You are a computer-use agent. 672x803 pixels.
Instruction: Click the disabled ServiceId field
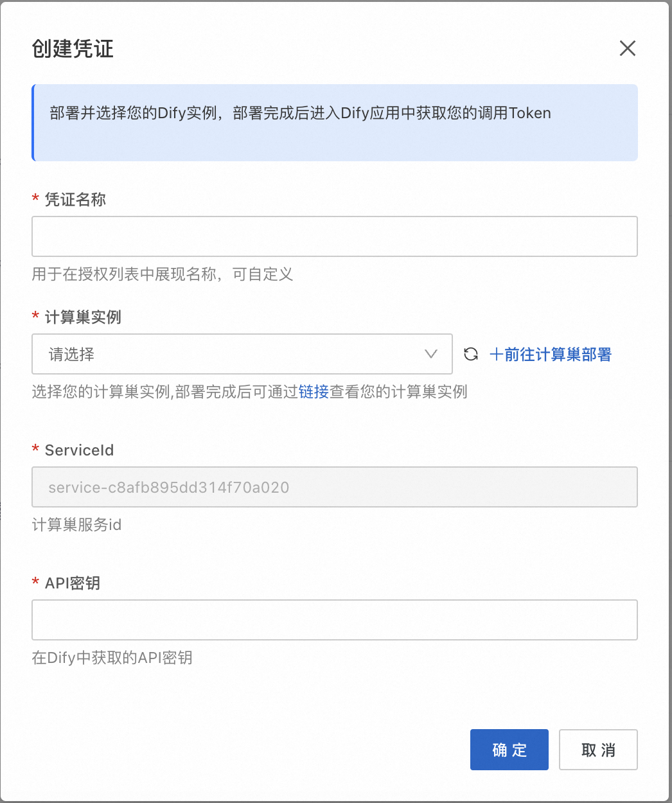334,487
